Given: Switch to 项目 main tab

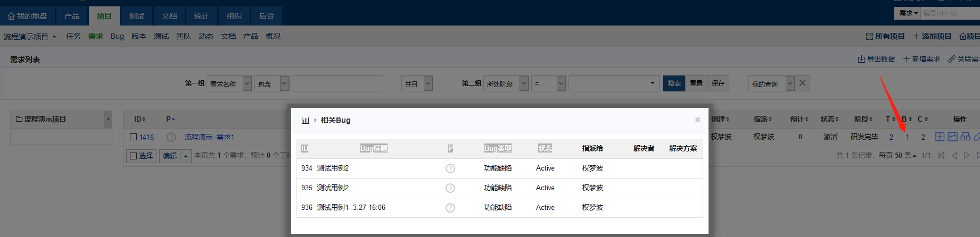Looking at the screenshot, I should 104,16.
